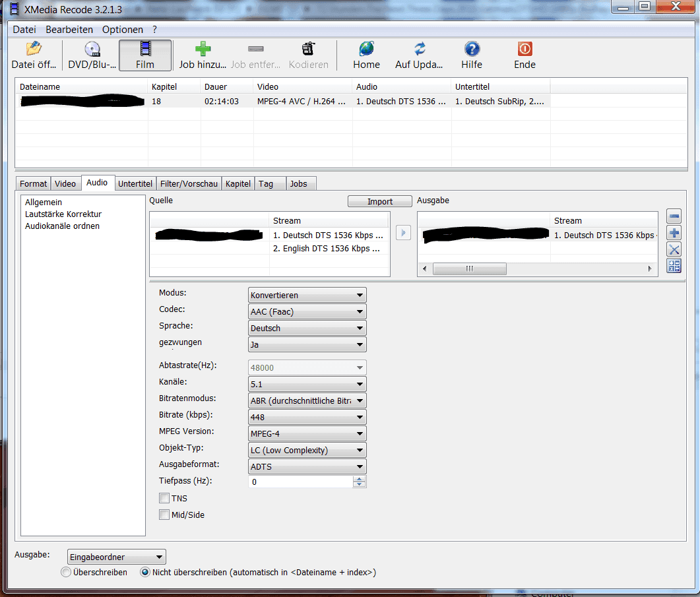Click the Dauer column header

(227, 86)
